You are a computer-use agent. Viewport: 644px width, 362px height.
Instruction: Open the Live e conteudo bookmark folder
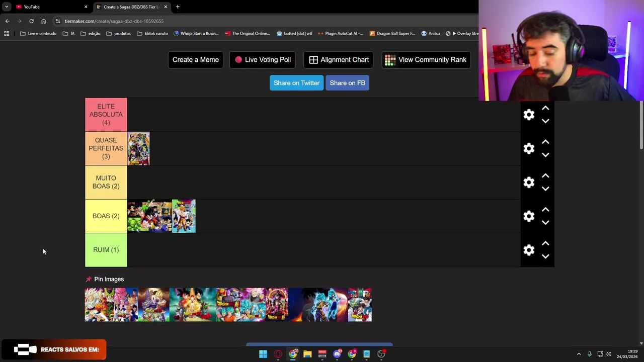click(x=38, y=34)
